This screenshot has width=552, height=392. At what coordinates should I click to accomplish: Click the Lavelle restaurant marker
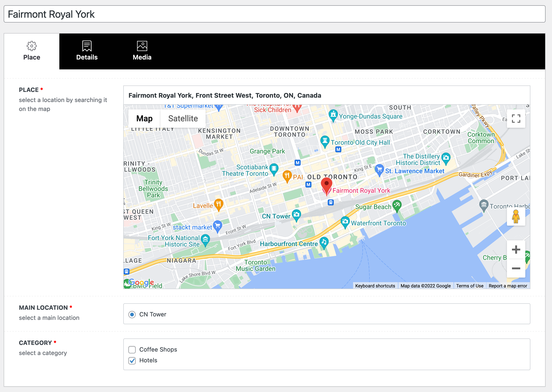click(x=218, y=205)
